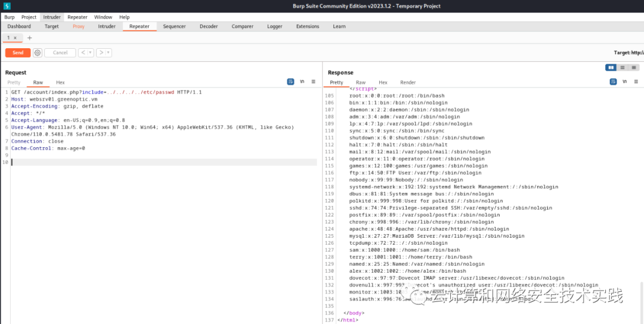
Task: Select combined tabbed layout view
Action: 634,67
